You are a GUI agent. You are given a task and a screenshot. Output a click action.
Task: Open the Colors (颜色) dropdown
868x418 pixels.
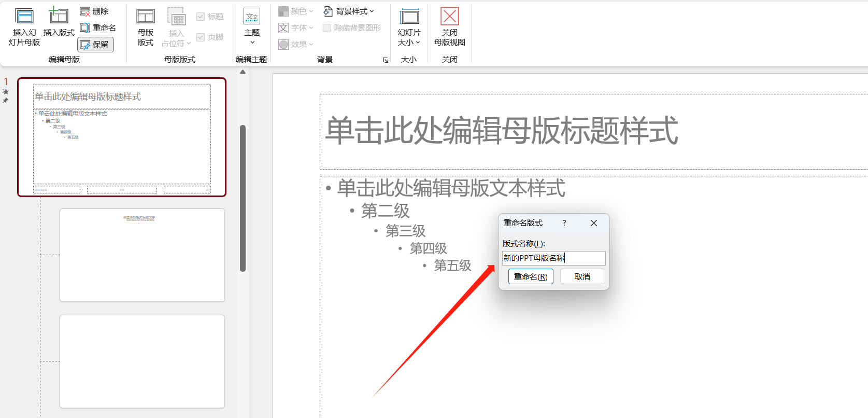click(x=296, y=11)
